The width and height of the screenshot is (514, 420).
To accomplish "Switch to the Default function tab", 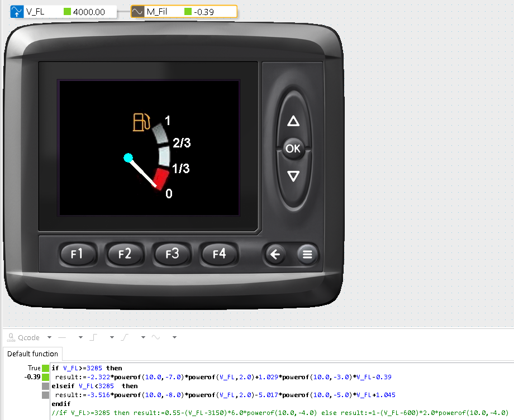I will 32,354.
